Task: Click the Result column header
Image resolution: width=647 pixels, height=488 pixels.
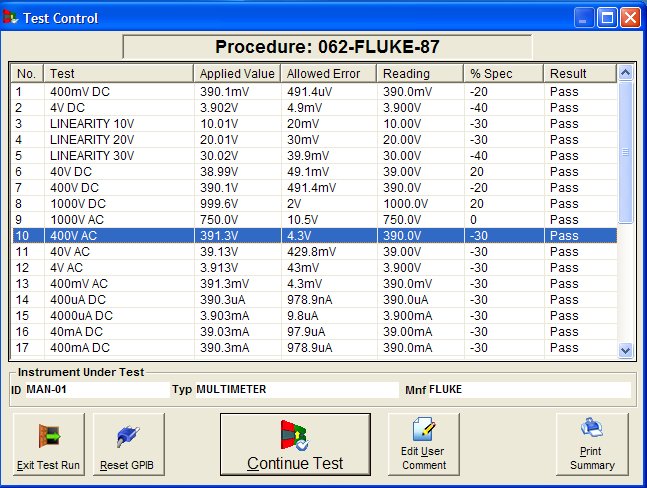Action: pos(579,73)
